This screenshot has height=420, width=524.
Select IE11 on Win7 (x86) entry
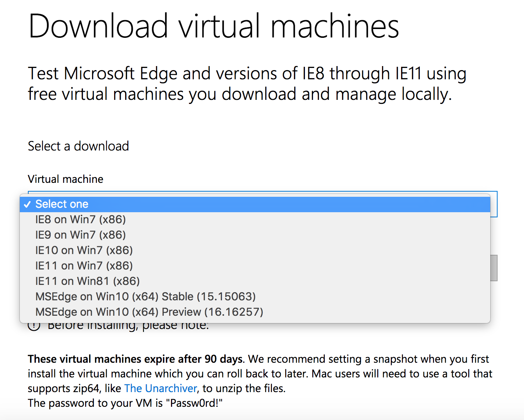[84, 266]
